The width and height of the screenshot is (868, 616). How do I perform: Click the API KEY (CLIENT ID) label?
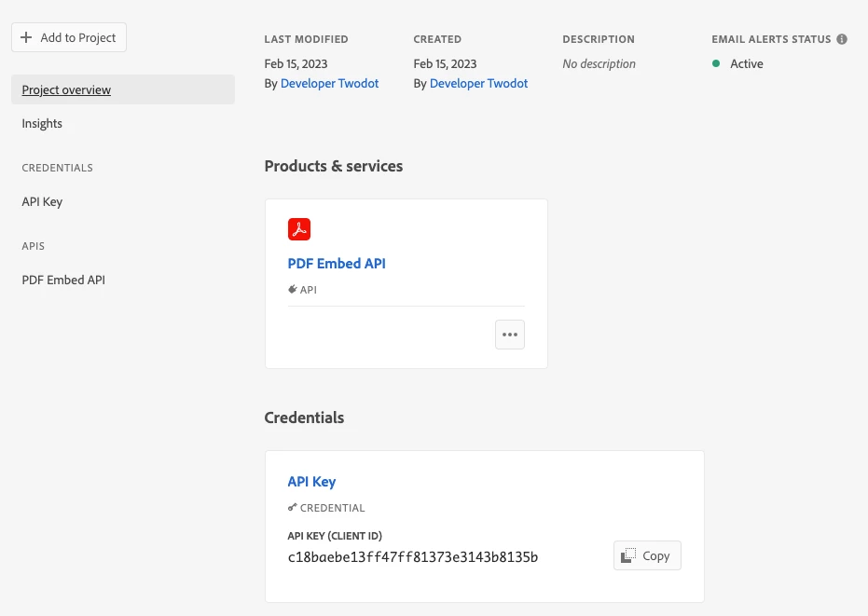click(335, 536)
